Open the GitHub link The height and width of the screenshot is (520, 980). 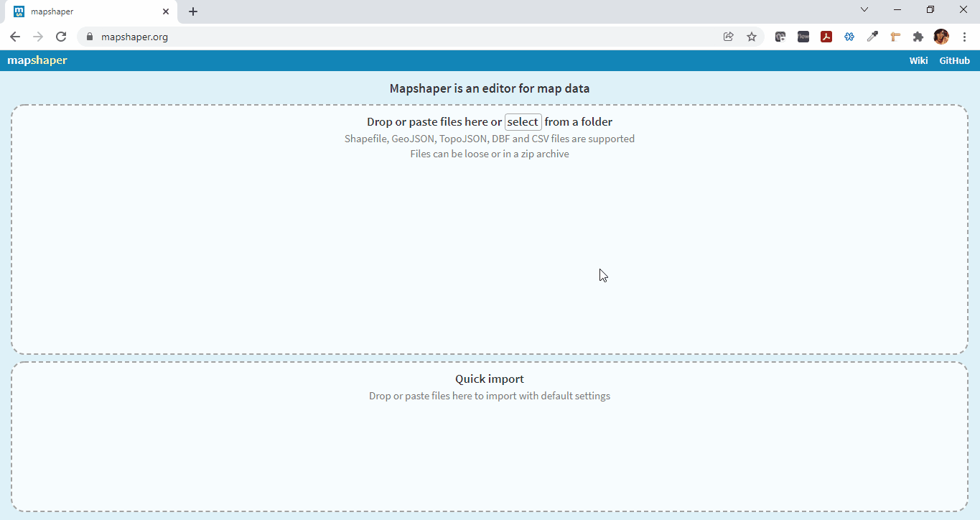coord(954,61)
